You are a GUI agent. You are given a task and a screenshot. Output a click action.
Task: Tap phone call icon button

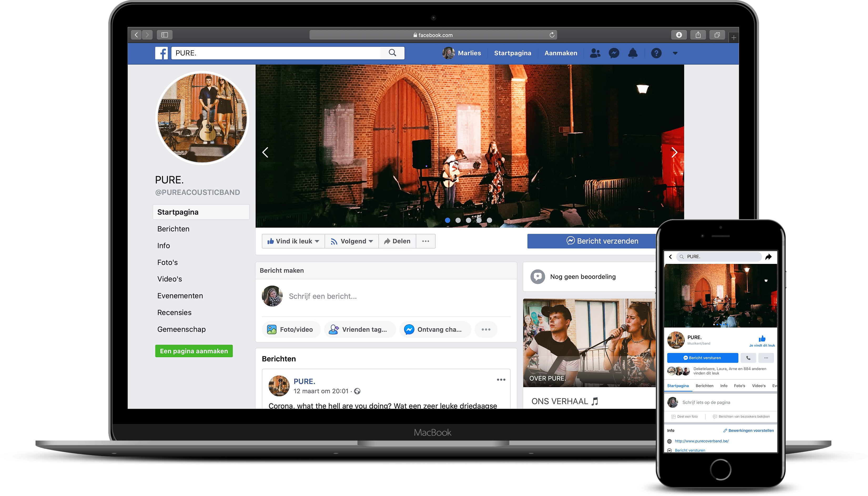748,358
